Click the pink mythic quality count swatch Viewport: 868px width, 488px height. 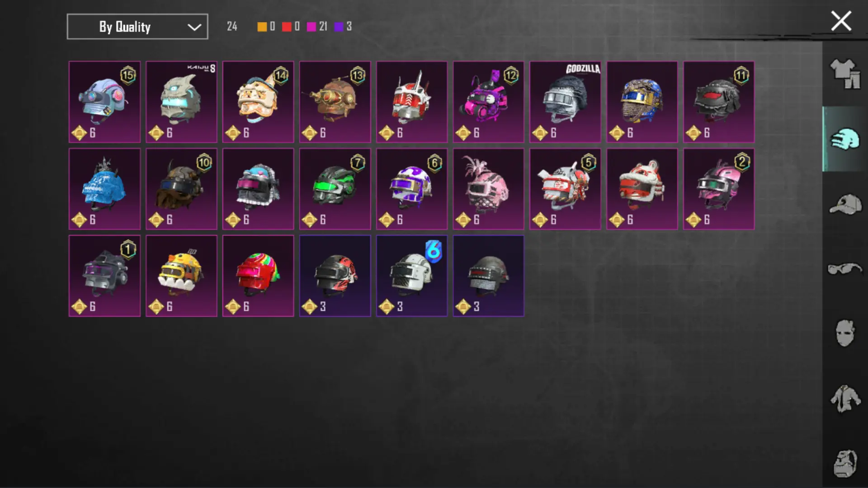311,27
